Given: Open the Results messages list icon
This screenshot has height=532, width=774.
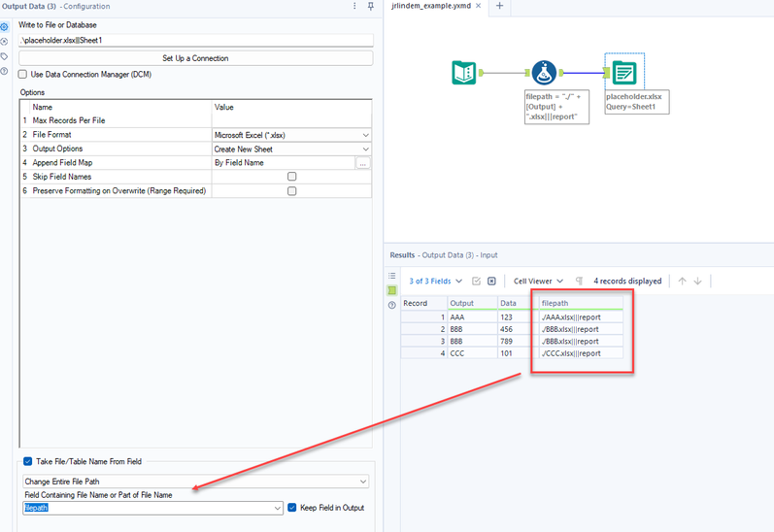Looking at the screenshot, I should 392,276.
